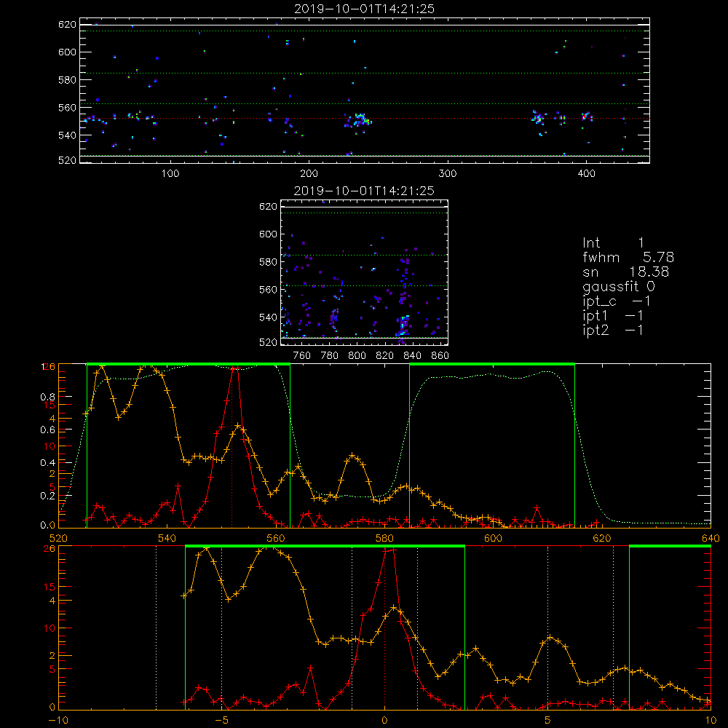Click x-axis label '860' under the middle image

coord(440,356)
